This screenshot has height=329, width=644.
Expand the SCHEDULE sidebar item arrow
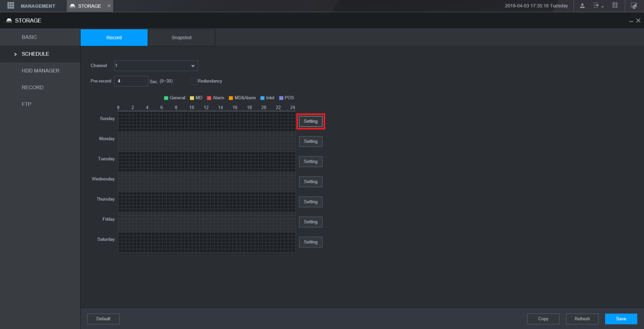tap(15, 54)
